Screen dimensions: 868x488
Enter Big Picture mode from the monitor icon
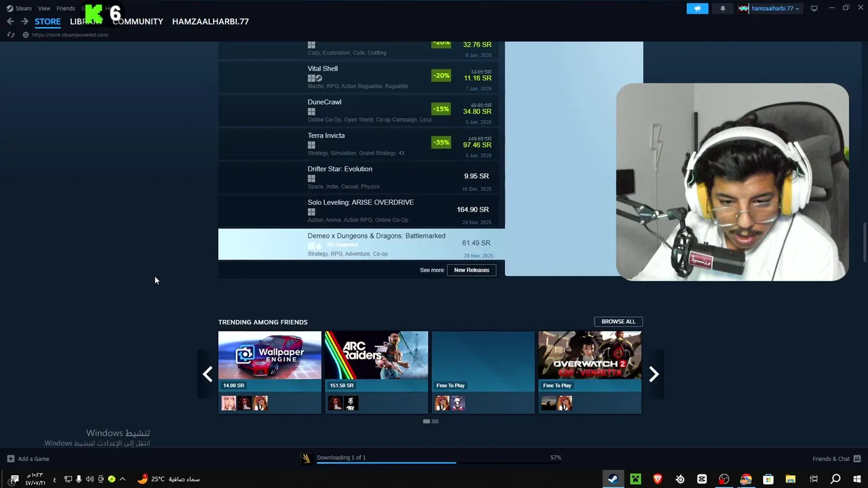tap(814, 8)
